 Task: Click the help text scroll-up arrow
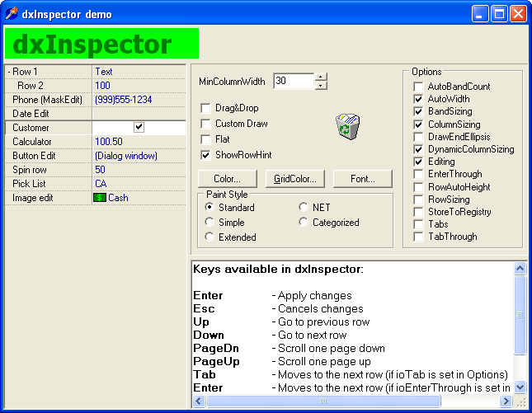pyautogui.click(x=520, y=268)
